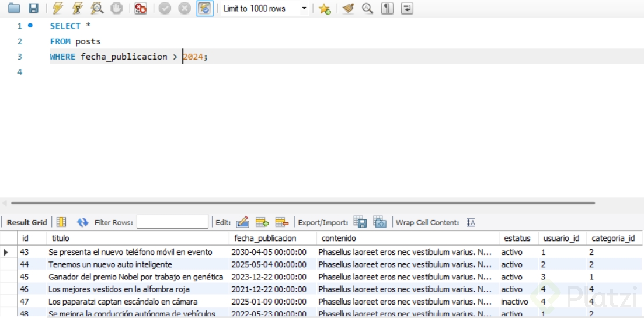Viewport: 644px width, 318px height.
Task: Rollback transaction with the X circle icon
Action: pyautogui.click(x=185, y=8)
